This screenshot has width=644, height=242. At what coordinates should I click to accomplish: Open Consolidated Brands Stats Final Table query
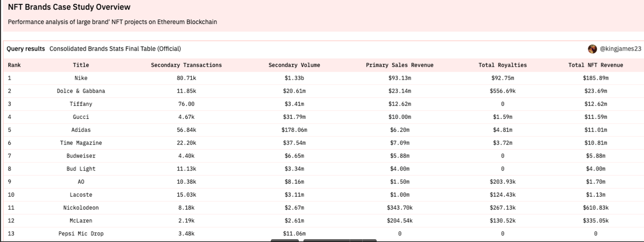coord(115,49)
